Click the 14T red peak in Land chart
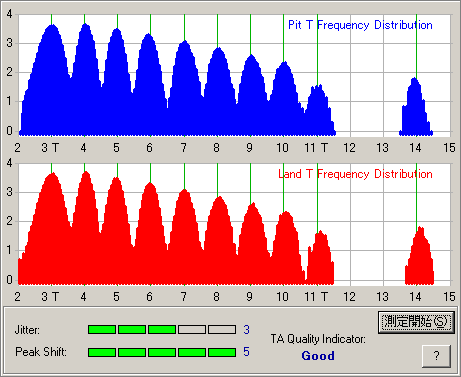Screen dimensions: 461x377 [x=419, y=256]
